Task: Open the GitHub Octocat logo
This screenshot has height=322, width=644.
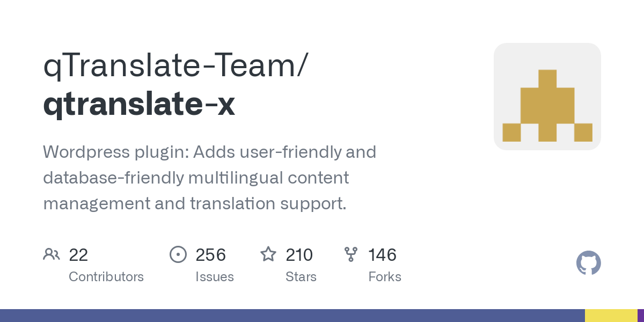Action: (x=589, y=263)
